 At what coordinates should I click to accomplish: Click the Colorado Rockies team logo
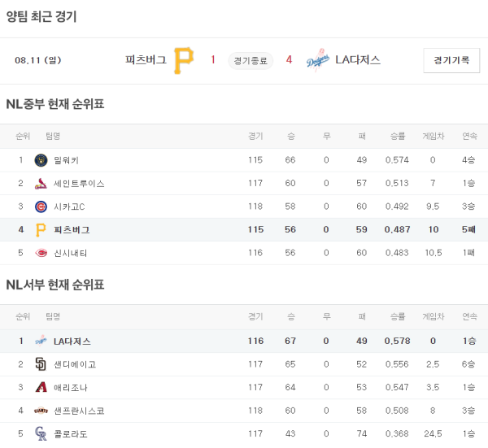pos(41,434)
